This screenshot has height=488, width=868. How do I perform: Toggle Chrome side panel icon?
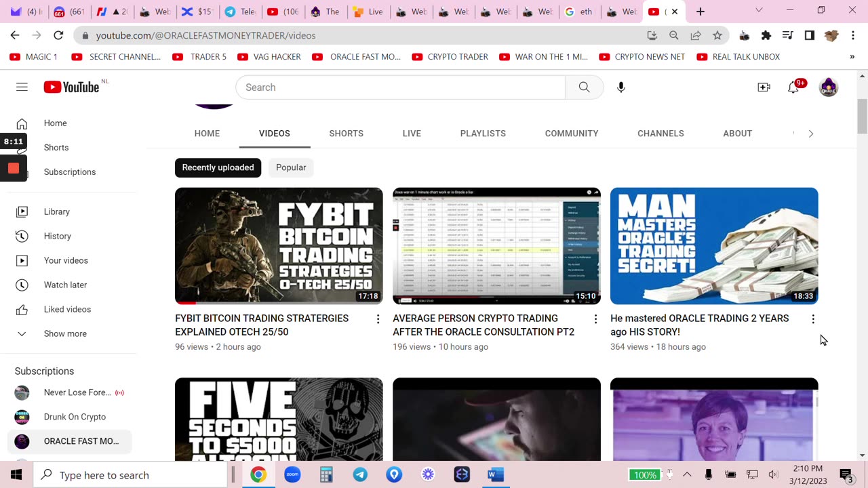(x=809, y=35)
